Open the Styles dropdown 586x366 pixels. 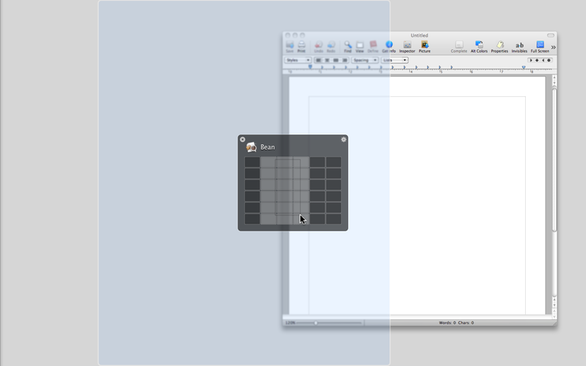[x=297, y=60]
